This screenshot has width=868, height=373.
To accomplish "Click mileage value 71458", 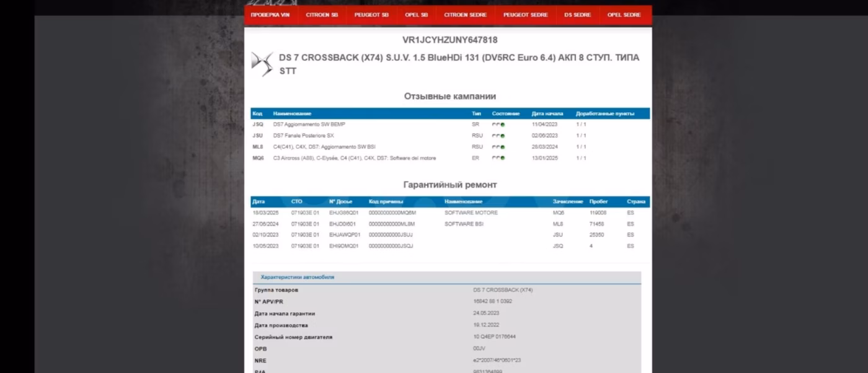I will (596, 224).
